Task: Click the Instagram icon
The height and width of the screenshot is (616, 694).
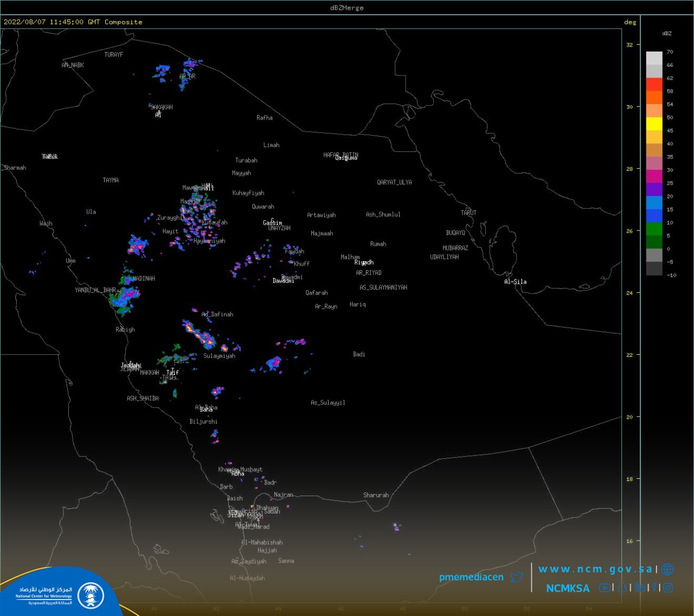Action: coord(668,588)
